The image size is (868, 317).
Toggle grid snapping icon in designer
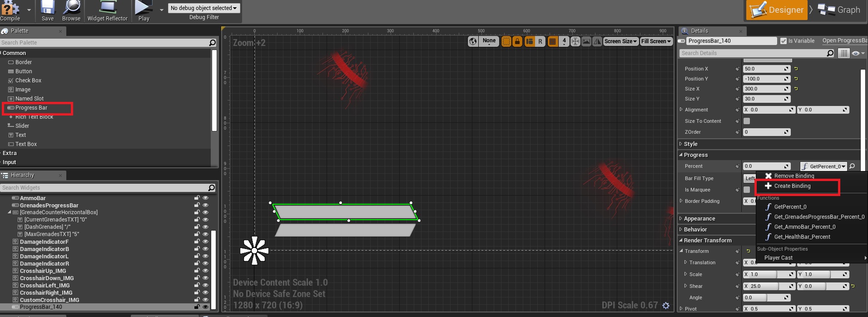coord(552,41)
